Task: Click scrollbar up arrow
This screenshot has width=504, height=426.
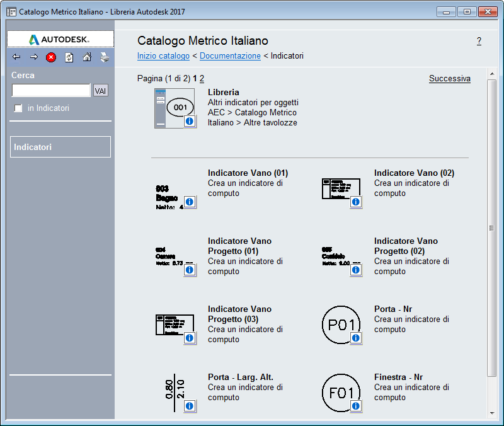Action: [x=492, y=74]
